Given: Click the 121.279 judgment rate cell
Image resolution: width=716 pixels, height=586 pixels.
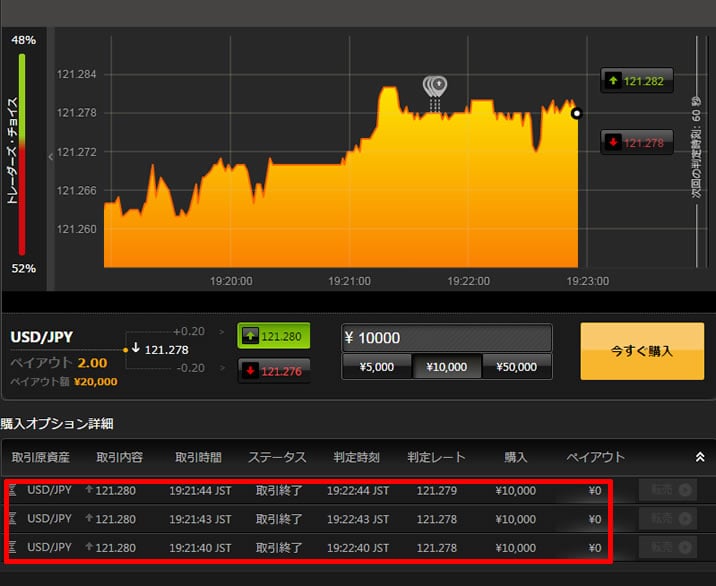Looking at the screenshot, I should (437, 491).
